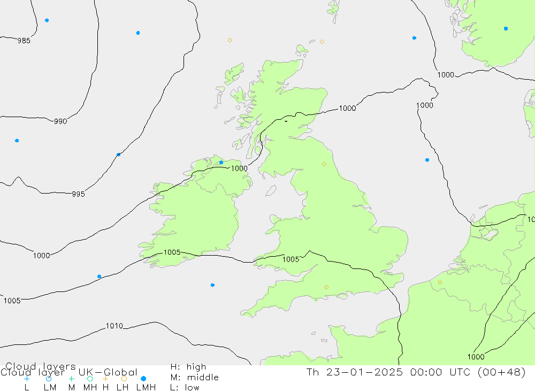
Task: Select the blue marker on the 995 isobar line
Action: pos(118,155)
